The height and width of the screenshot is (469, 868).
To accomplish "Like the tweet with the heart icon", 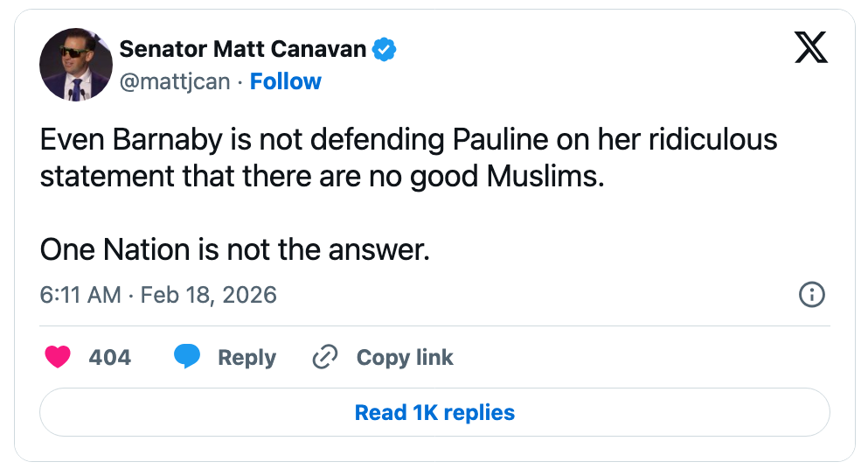I will tap(58, 357).
